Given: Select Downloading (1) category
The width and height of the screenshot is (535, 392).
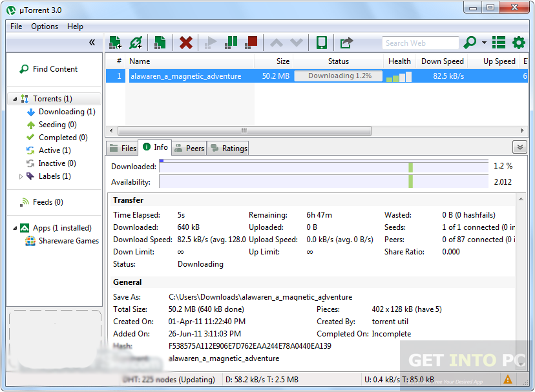Looking at the screenshot, I should click(61, 112).
